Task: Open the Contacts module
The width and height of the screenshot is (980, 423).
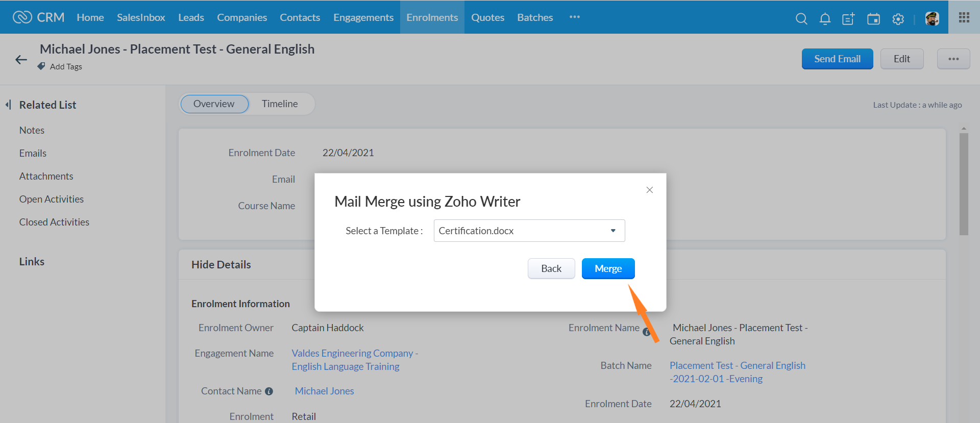Action: click(x=300, y=17)
